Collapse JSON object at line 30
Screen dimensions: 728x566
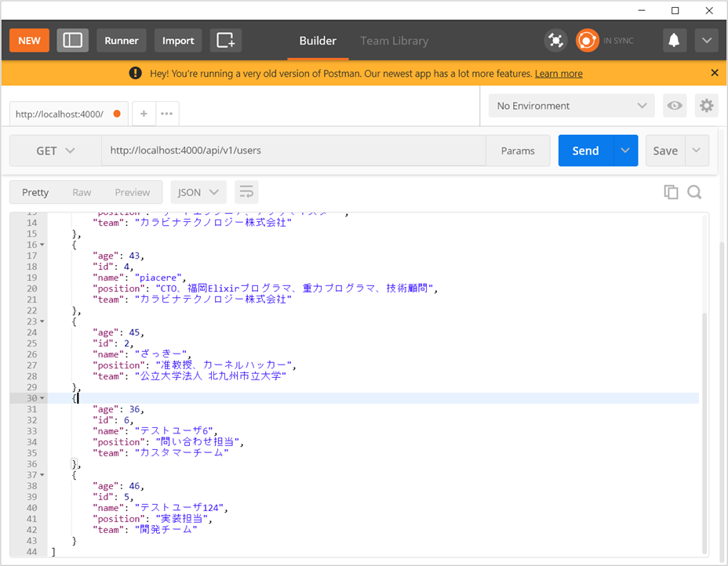(42, 398)
